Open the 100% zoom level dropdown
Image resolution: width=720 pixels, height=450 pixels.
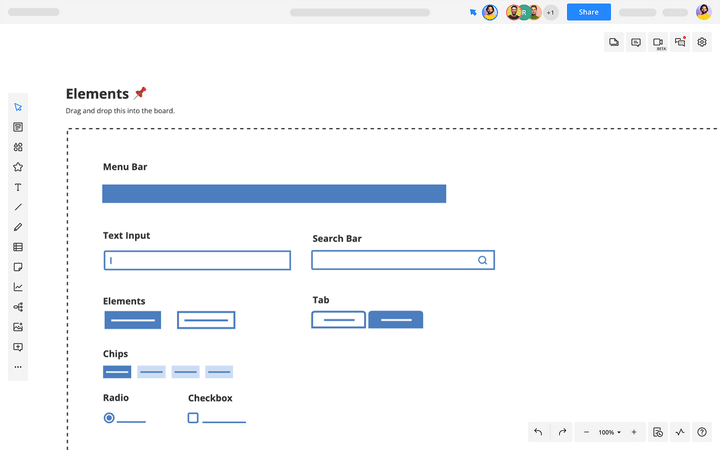(x=609, y=432)
